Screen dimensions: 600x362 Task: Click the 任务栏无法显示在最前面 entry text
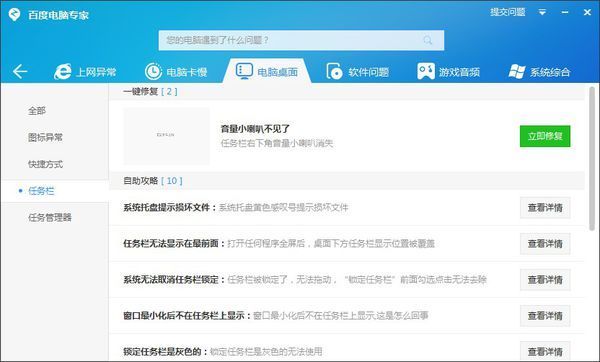279,243
